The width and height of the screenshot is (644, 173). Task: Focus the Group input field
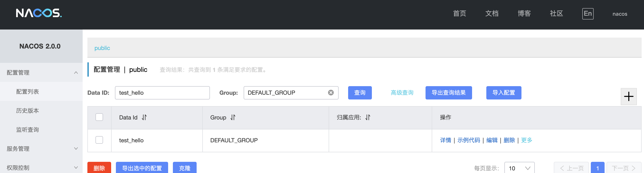click(291, 93)
